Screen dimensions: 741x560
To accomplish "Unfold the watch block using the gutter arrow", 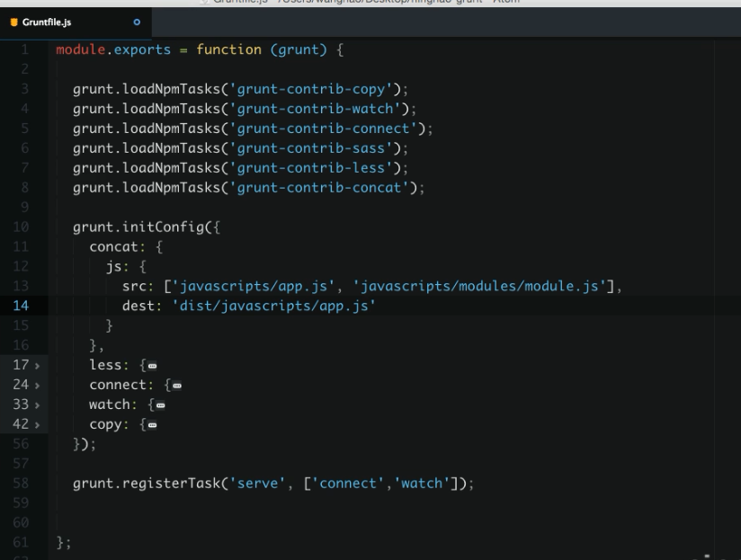I will coord(37,404).
